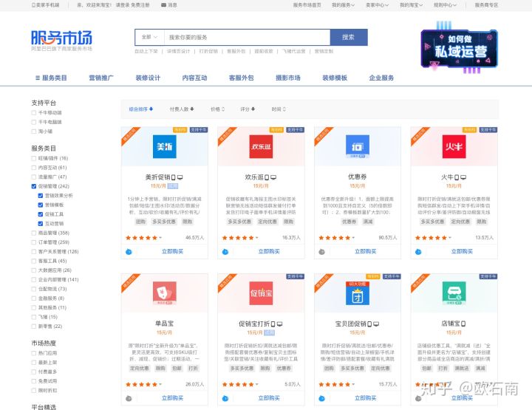Enable the 千牛移动端 platform checkbox
Image resolution: width=532 pixels, height=410 pixels.
pyautogui.click(x=34, y=113)
